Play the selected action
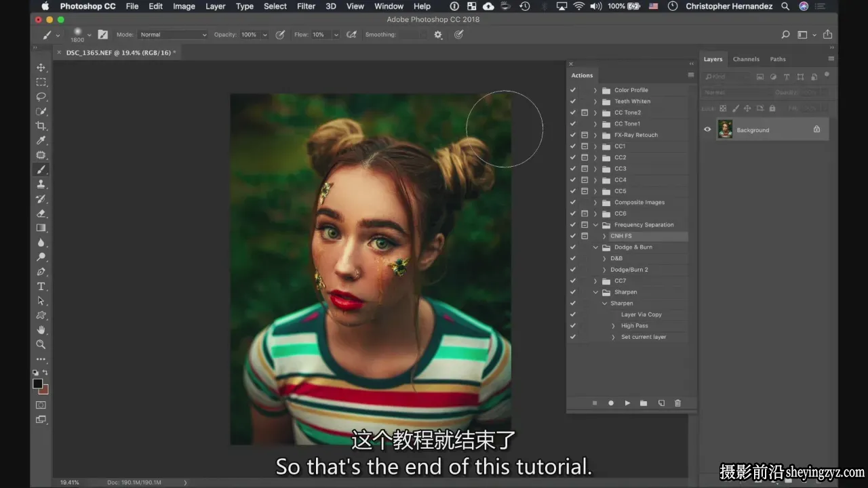 [627, 403]
